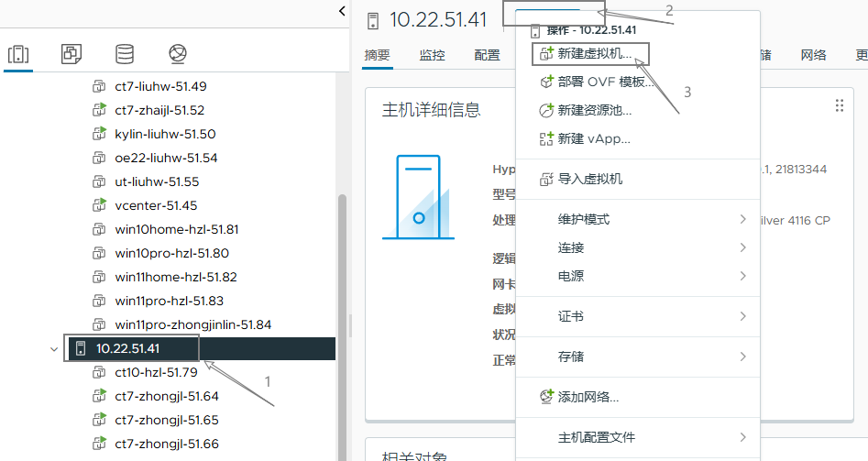Click the VM icon beside vcenter-51.45

coord(99,205)
